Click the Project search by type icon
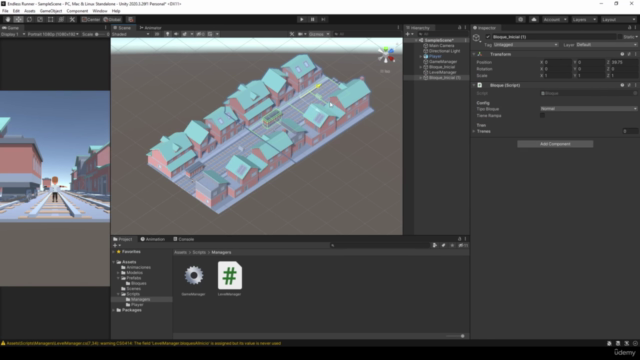Screen dimensions: 640x360 click(x=435, y=245)
